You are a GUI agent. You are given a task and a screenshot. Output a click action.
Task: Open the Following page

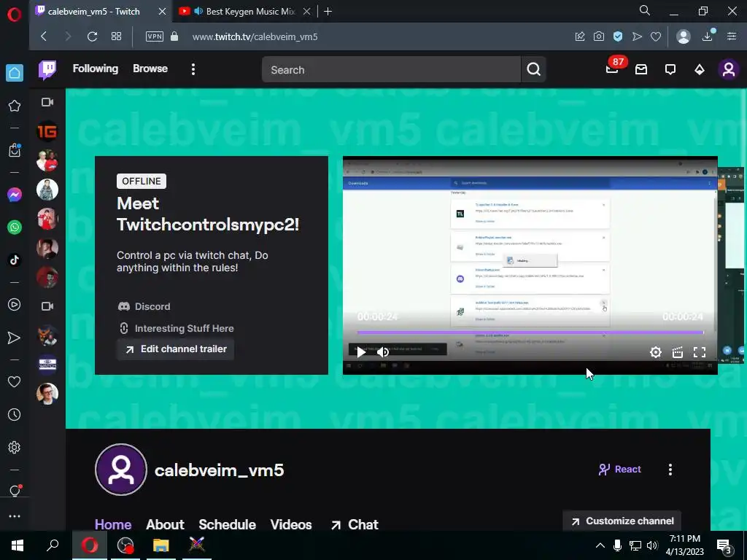pyautogui.click(x=96, y=69)
